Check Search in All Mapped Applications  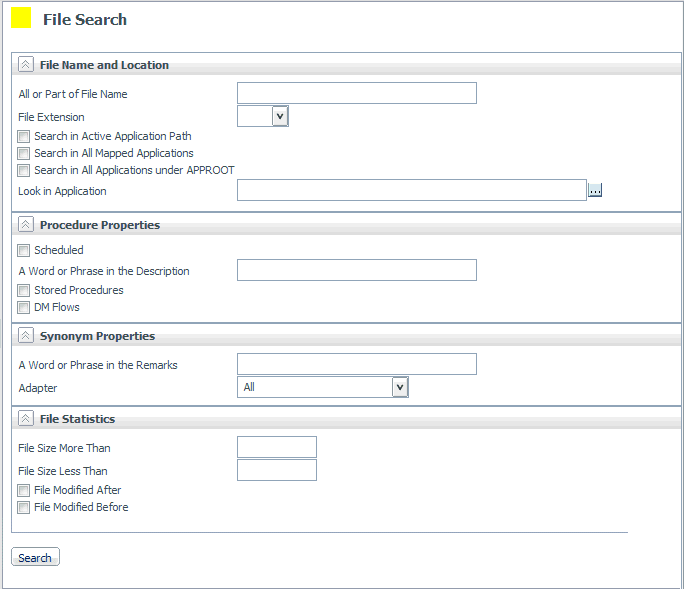(24, 154)
